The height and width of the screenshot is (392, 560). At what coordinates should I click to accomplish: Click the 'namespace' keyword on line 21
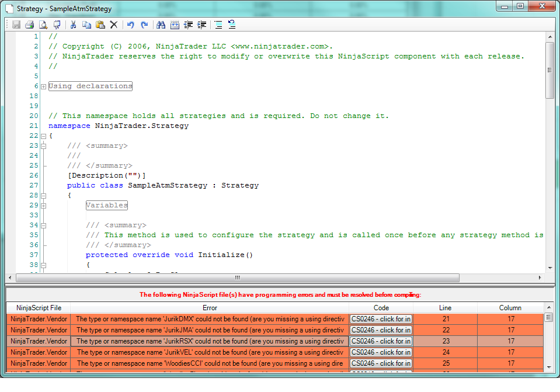69,126
